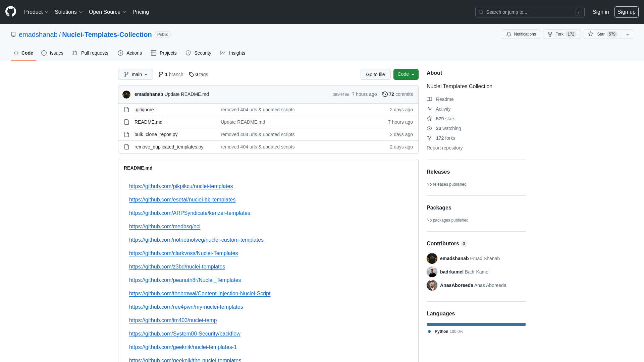The image size is (644, 362).
Task: Open Update README.md commit message in README.md row
Action: coord(243,122)
